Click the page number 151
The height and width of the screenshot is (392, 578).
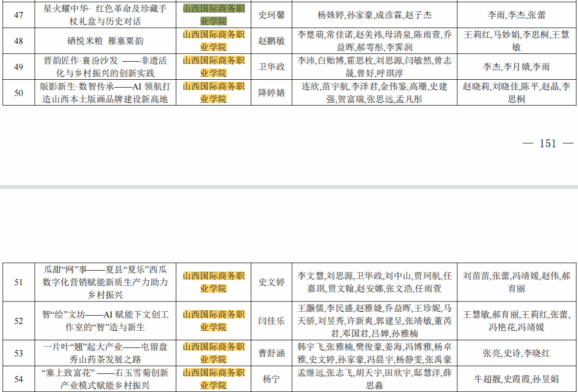coord(548,143)
